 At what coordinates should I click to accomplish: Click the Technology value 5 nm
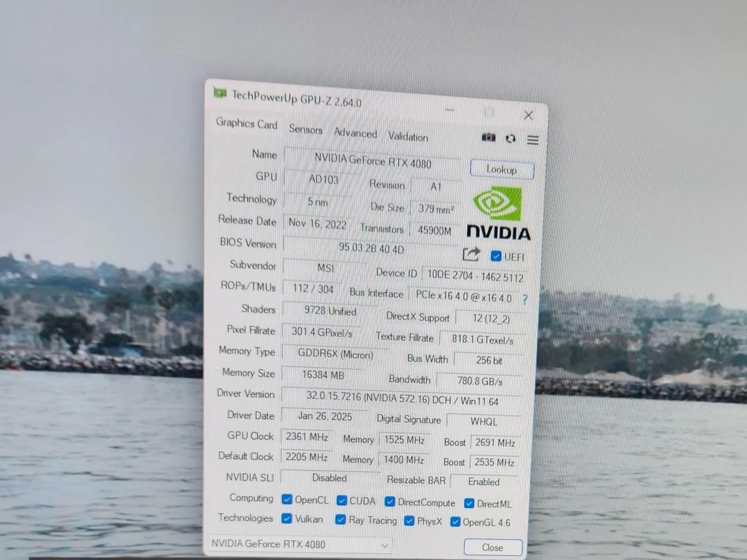click(317, 202)
